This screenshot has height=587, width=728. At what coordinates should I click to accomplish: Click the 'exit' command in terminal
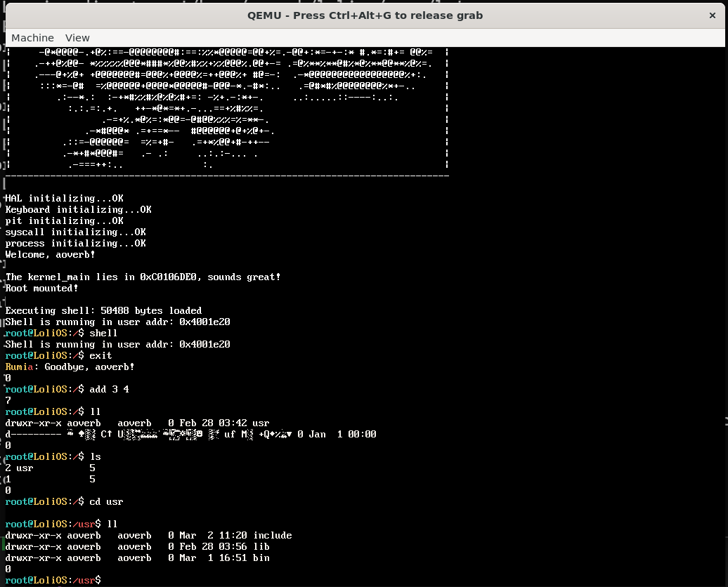100,355
